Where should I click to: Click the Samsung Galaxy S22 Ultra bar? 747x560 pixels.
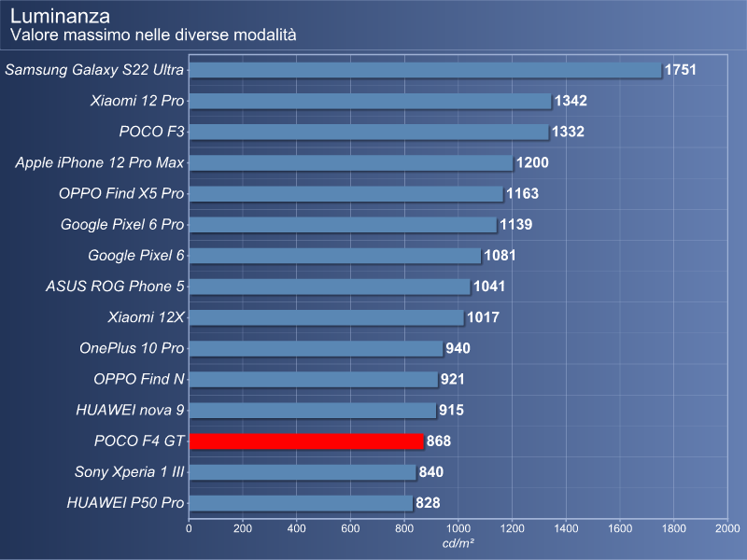426,70
